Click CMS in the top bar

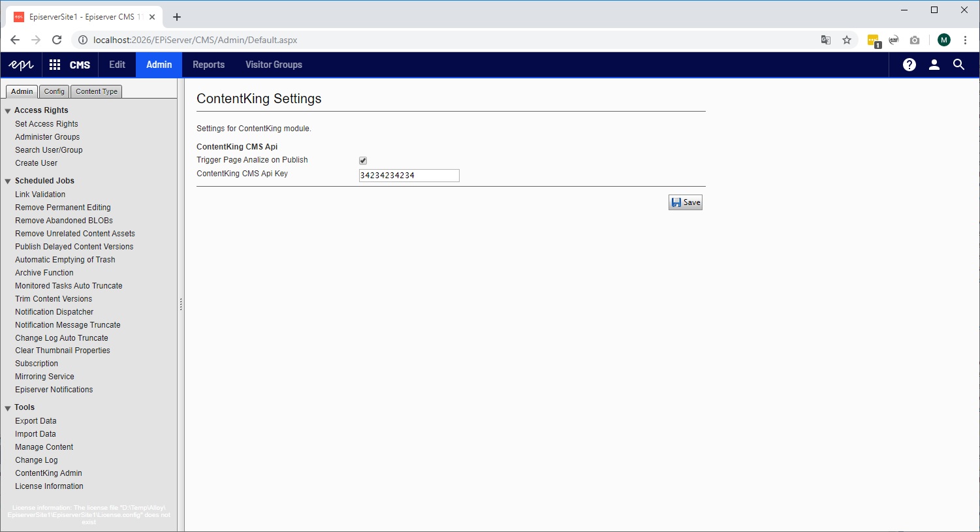point(80,65)
